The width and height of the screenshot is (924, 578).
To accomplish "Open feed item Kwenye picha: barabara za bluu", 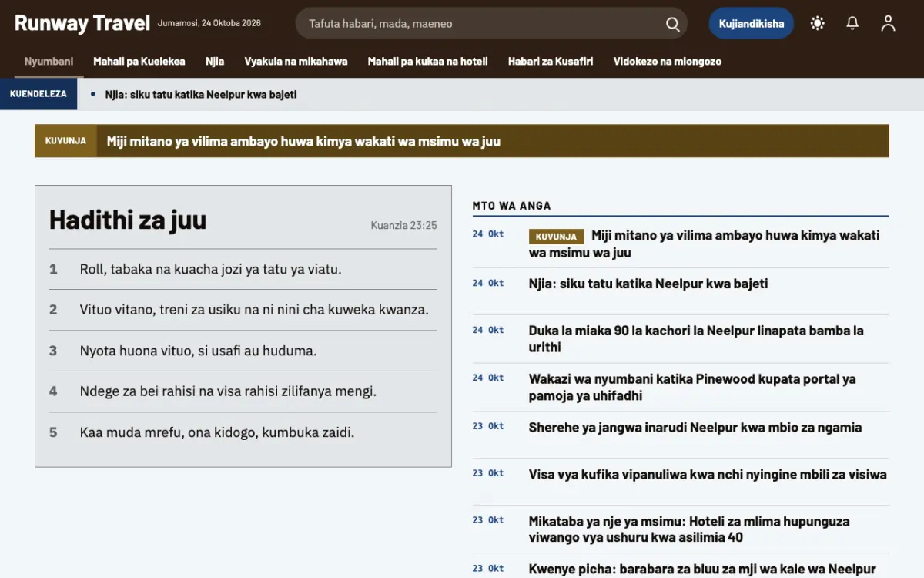I will (x=702, y=570).
